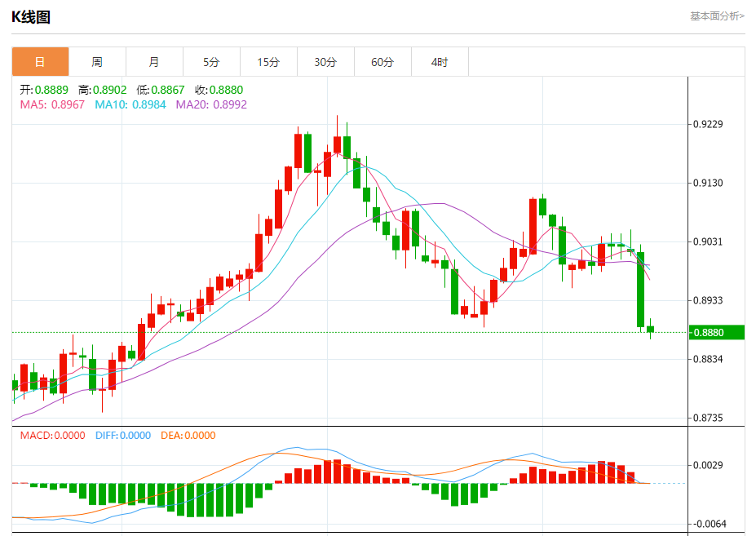Click the MA20: 0.8992 indicator label

coord(211,104)
